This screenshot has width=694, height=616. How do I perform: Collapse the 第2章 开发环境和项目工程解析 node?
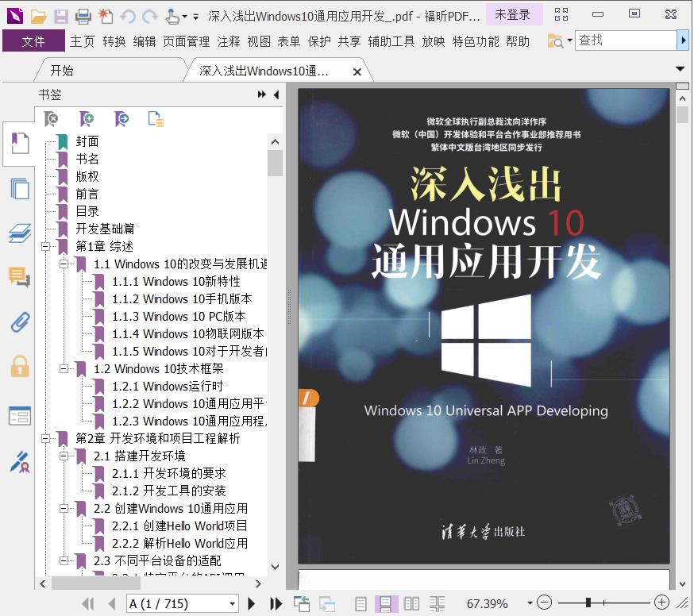tap(45, 438)
